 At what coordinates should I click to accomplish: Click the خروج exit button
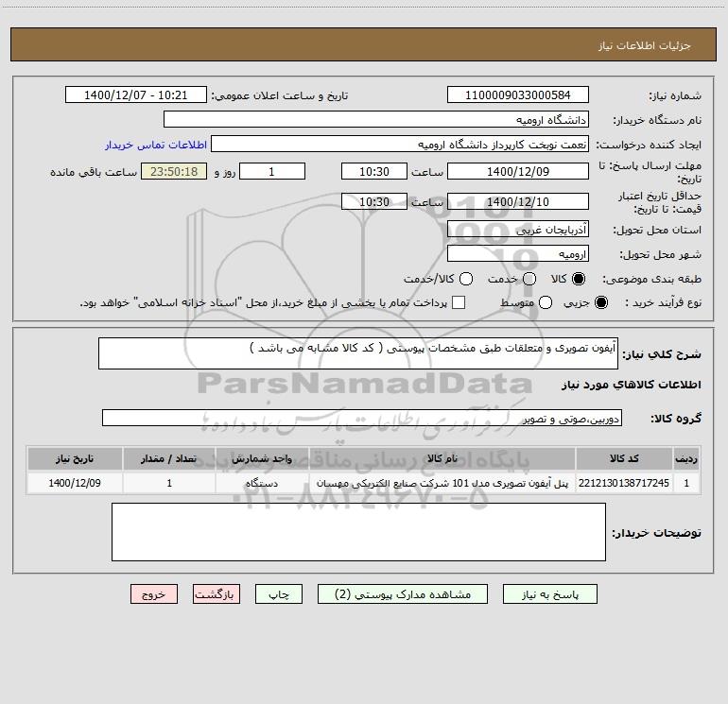pyautogui.click(x=154, y=594)
